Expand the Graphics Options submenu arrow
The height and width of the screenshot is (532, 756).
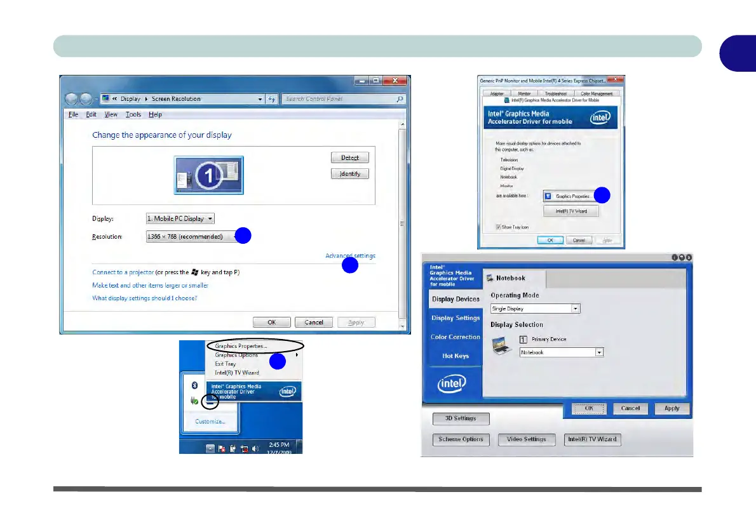click(297, 355)
